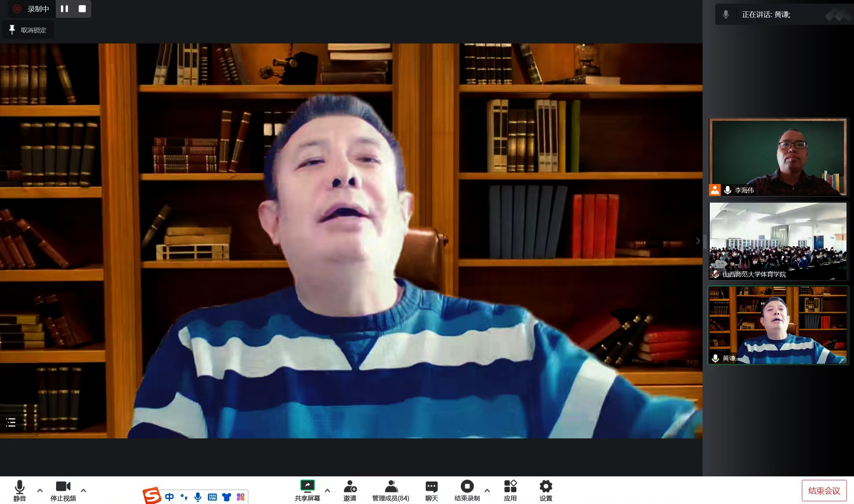Open the 应用 apps icon
This screenshot has height=504, width=854.
point(510,490)
